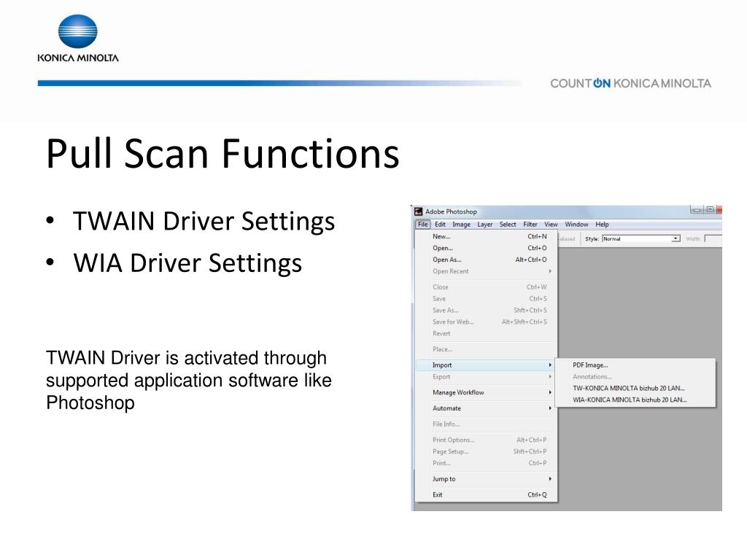
Task: Choose Close menu entry
Action: click(x=487, y=287)
